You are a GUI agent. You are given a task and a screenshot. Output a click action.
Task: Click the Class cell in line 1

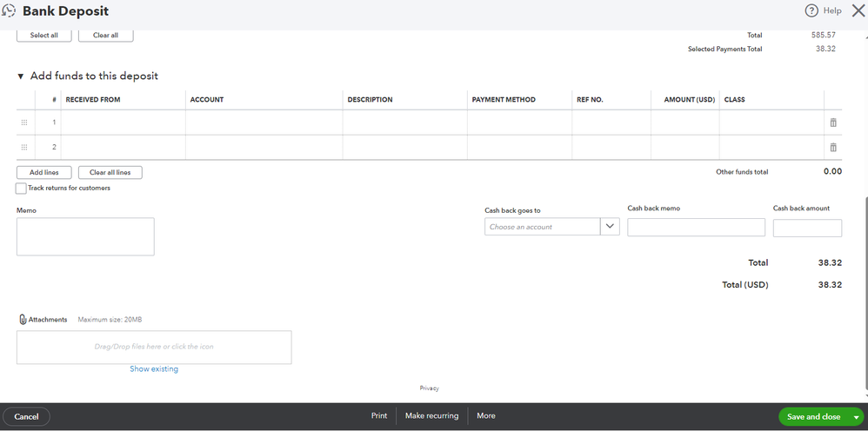(x=771, y=123)
